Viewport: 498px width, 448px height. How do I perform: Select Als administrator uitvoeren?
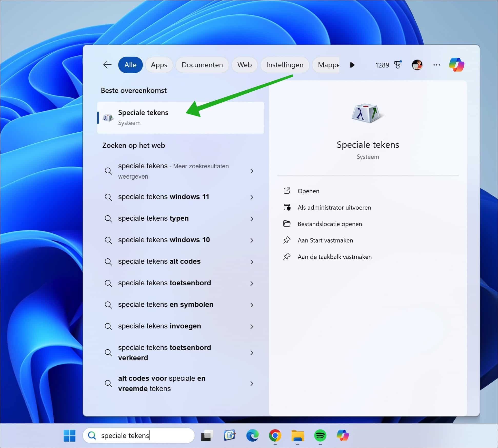click(x=334, y=207)
